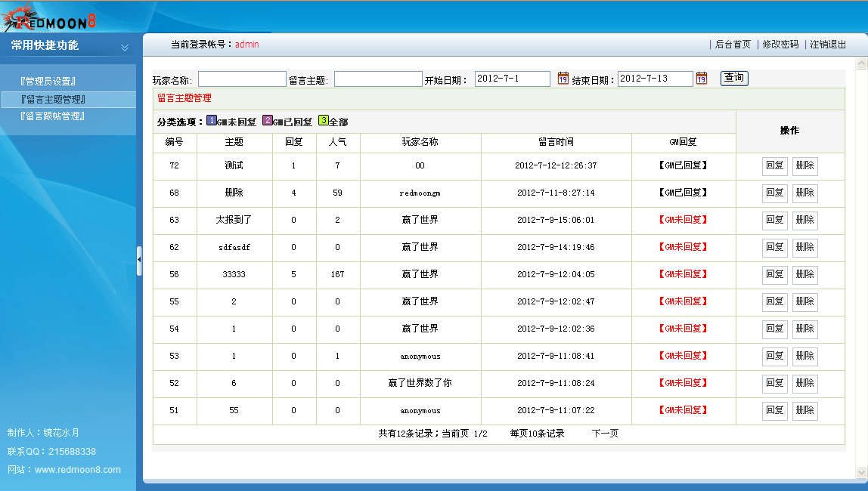Image resolution: width=868 pixels, height=491 pixels.
Task: Click the 【GM未回复】 status in row 63
Action: (683, 220)
